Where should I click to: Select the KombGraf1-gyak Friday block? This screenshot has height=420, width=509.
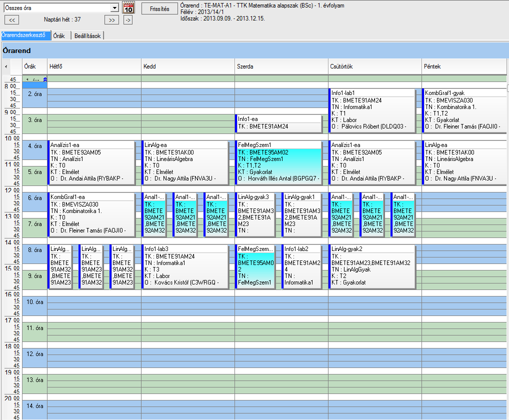pos(464,110)
